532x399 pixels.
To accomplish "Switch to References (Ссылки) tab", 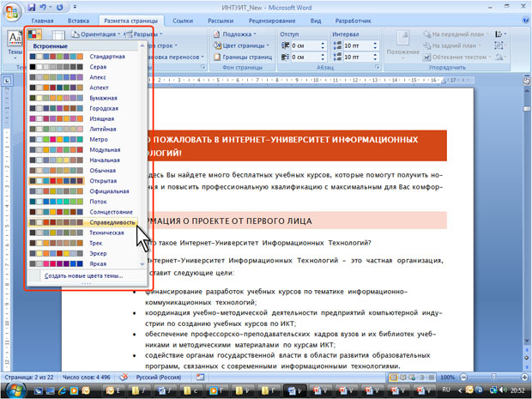I will (x=183, y=21).
